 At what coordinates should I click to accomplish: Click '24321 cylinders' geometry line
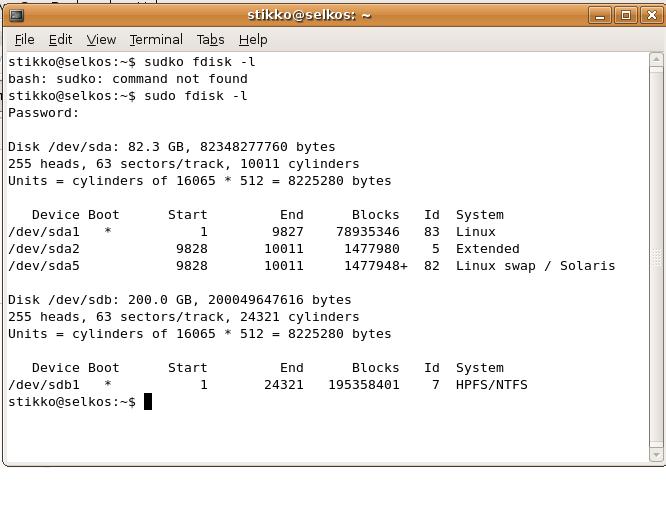click(x=183, y=317)
